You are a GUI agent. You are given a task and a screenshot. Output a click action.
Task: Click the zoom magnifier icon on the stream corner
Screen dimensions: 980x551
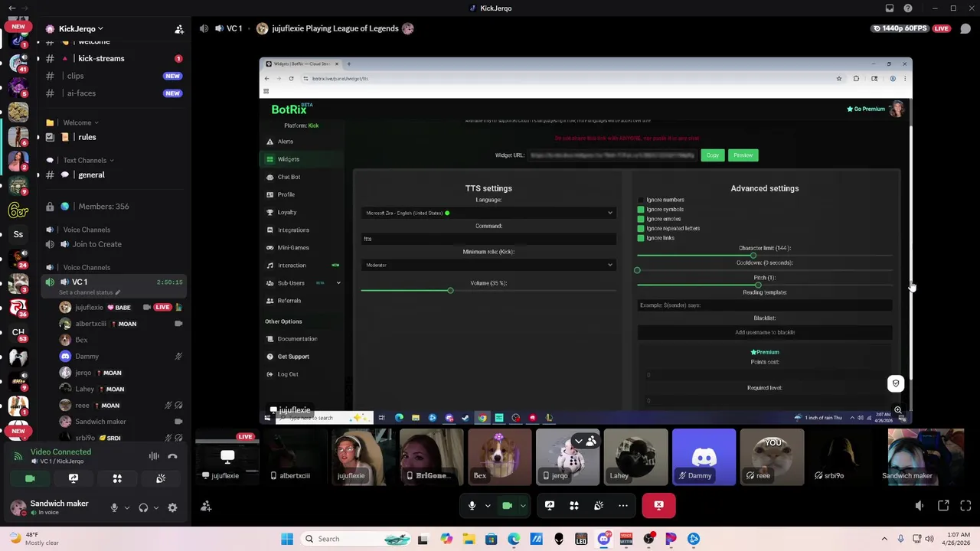tap(898, 411)
